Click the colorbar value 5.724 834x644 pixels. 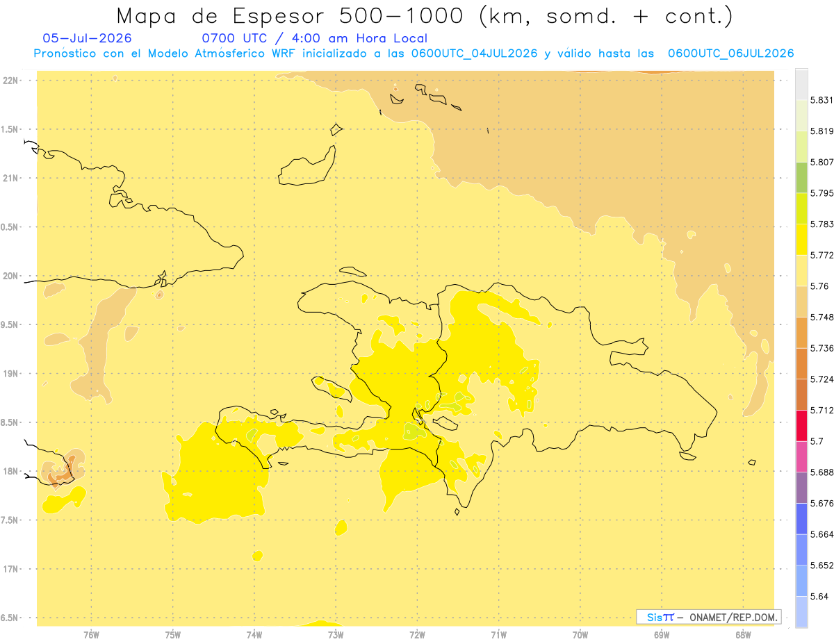coord(821,379)
